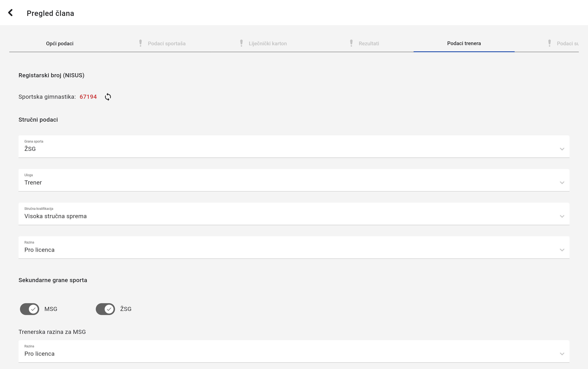Click the exclamation mark beside Rezultati
588x369 pixels.
pos(351,43)
